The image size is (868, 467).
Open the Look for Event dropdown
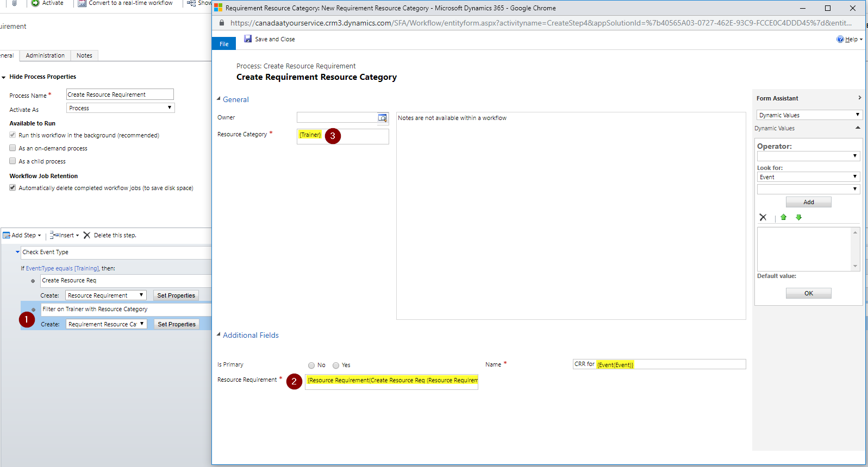pos(808,177)
